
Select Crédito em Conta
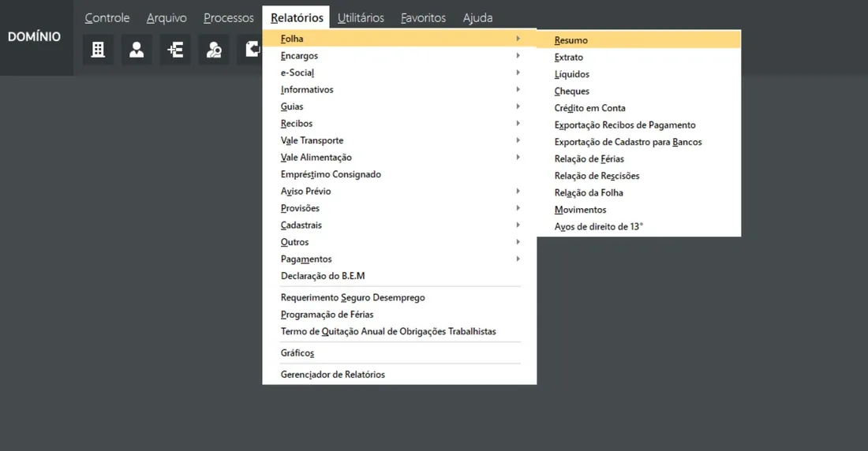[639, 109]
